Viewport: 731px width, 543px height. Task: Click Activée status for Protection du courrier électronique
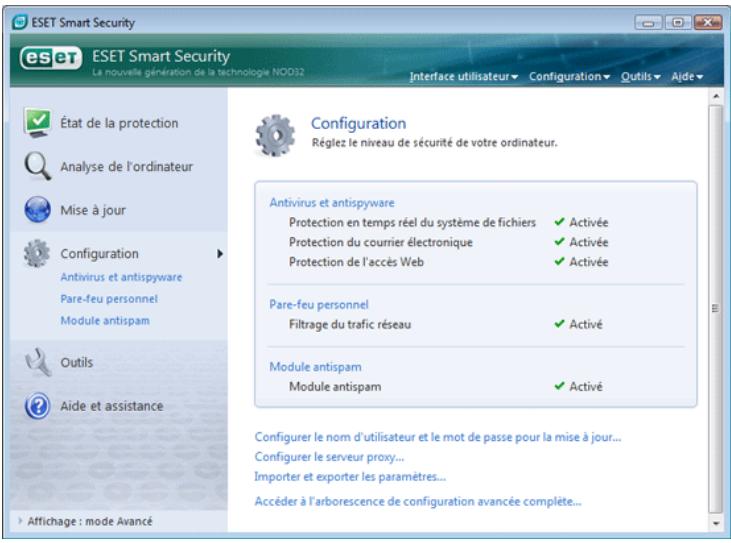[x=588, y=242]
